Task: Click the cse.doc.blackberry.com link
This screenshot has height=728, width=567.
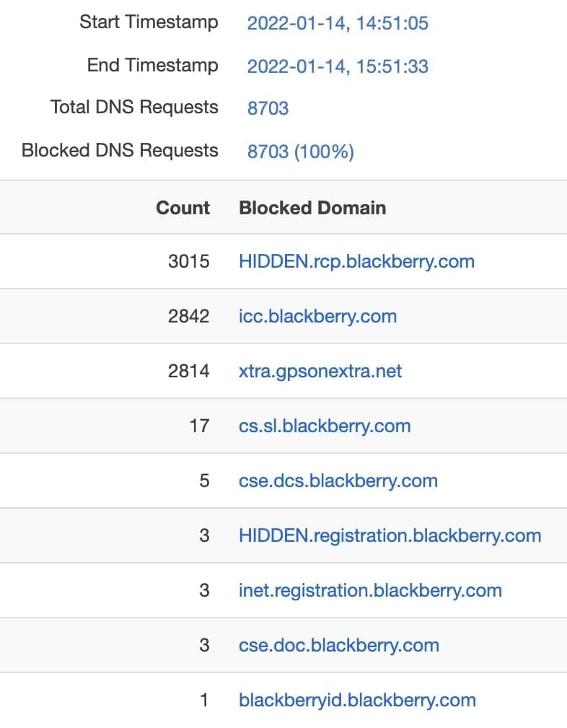Action: [338, 645]
